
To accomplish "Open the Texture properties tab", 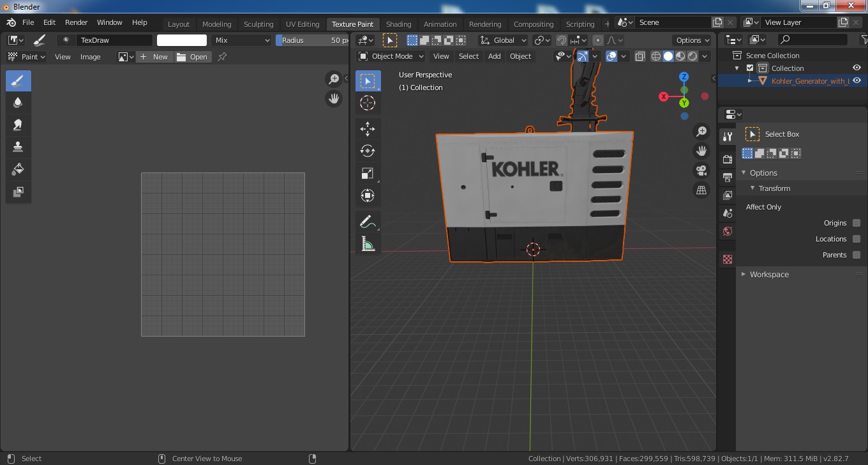I will click(x=727, y=259).
